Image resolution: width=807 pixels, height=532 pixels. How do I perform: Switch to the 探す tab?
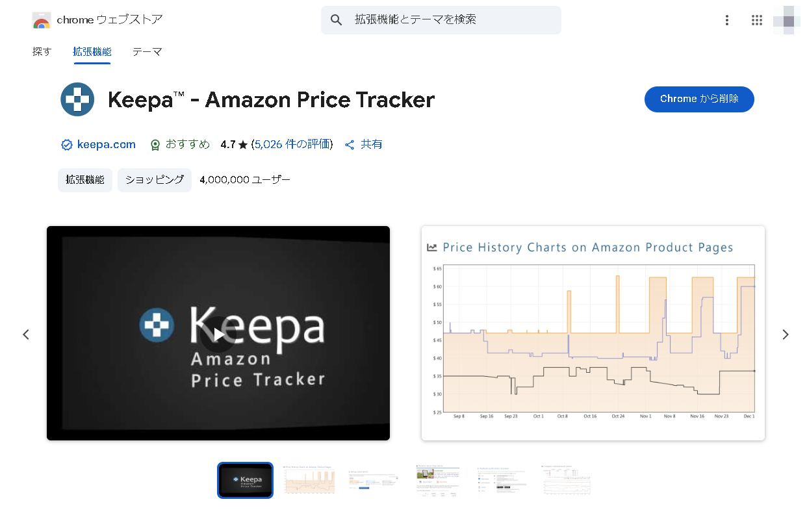[42, 51]
